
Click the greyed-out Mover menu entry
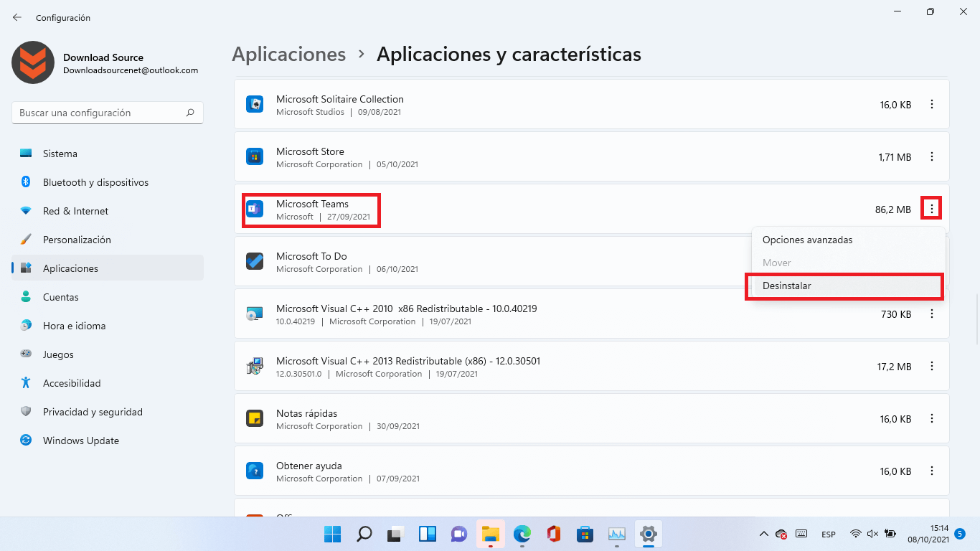[x=848, y=263]
